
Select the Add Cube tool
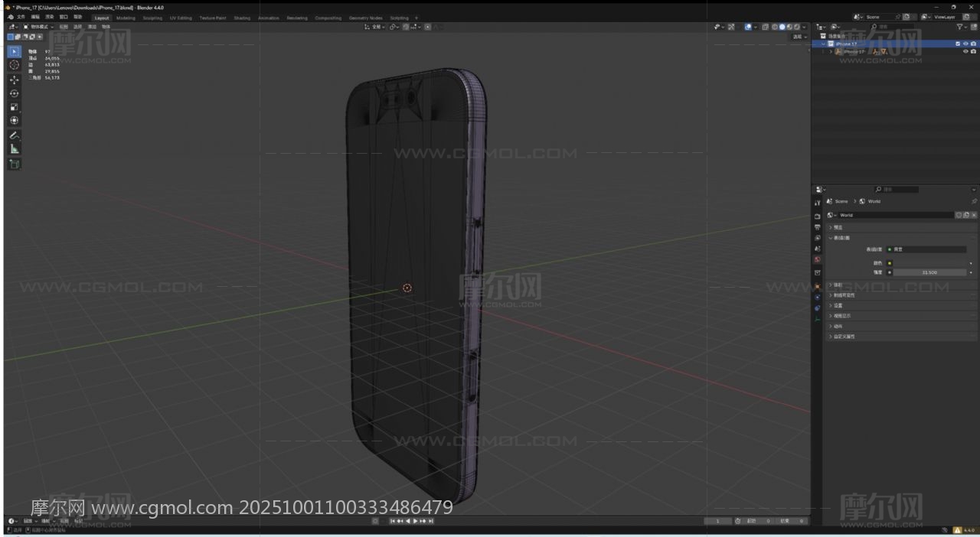tap(14, 164)
